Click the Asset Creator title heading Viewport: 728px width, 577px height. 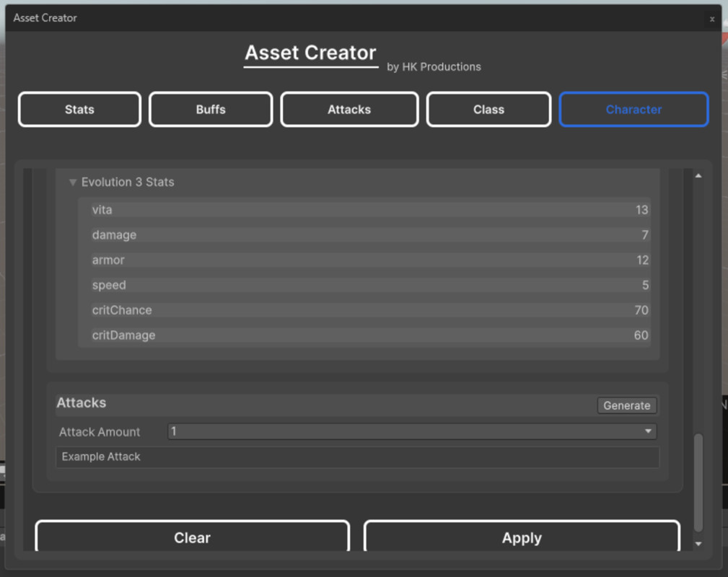310,52
